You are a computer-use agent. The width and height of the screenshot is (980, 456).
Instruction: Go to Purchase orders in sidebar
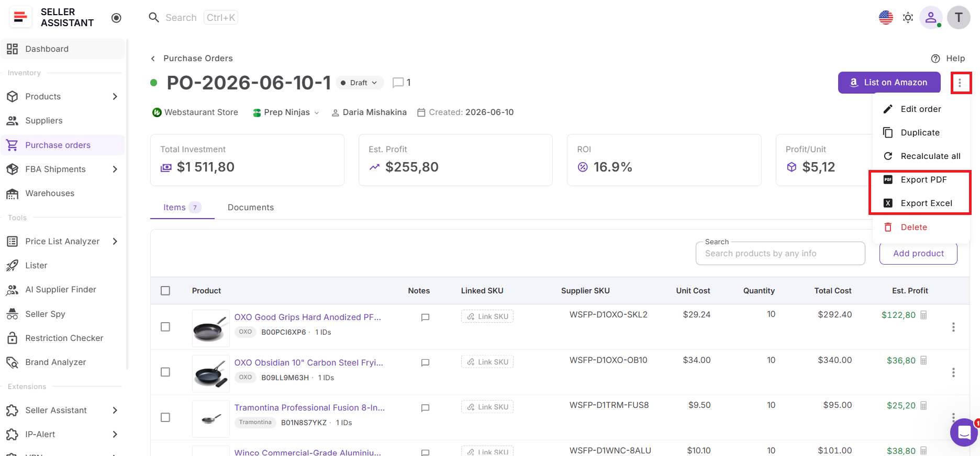click(63, 145)
